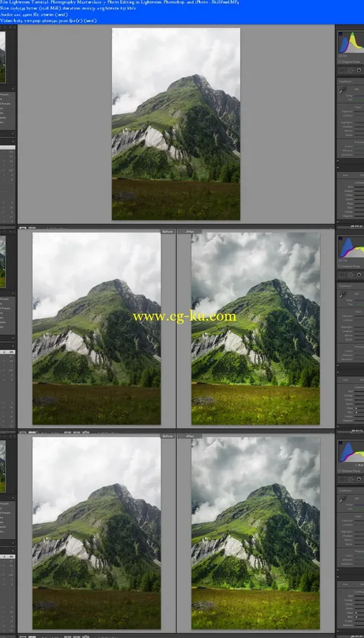Adjust the Aqua luminance slider in middle frame
The height and width of the screenshot is (638, 364).
(x=359, y=408)
